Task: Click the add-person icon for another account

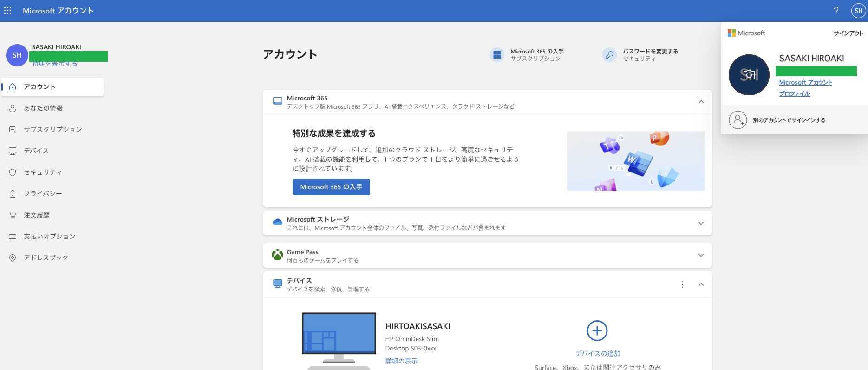Action: 738,120
